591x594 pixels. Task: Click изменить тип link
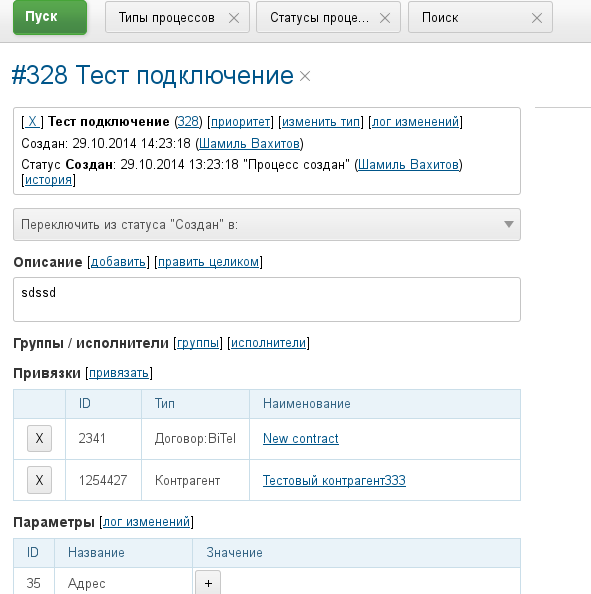point(321,122)
